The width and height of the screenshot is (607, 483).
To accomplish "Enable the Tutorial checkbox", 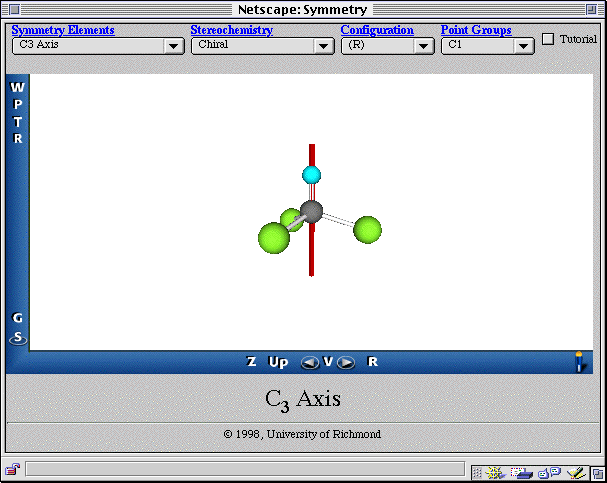I will point(548,39).
